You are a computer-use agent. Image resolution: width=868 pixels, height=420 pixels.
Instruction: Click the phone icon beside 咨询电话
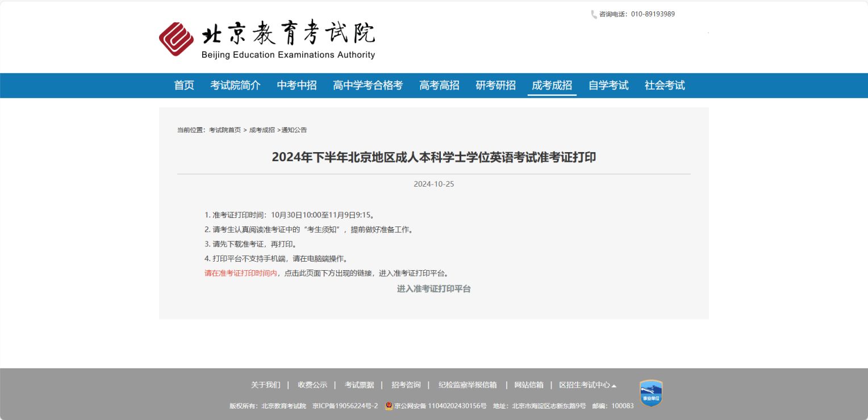point(592,14)
